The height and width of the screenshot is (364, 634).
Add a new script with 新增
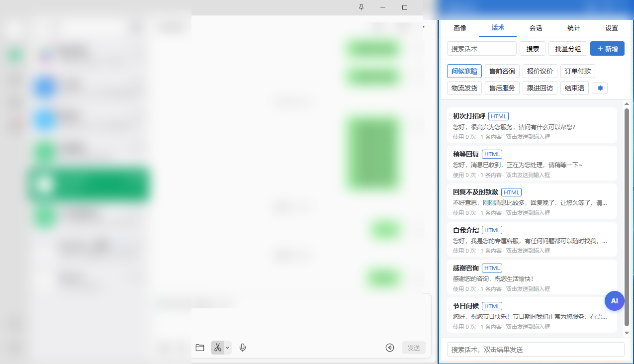(607, 49)
